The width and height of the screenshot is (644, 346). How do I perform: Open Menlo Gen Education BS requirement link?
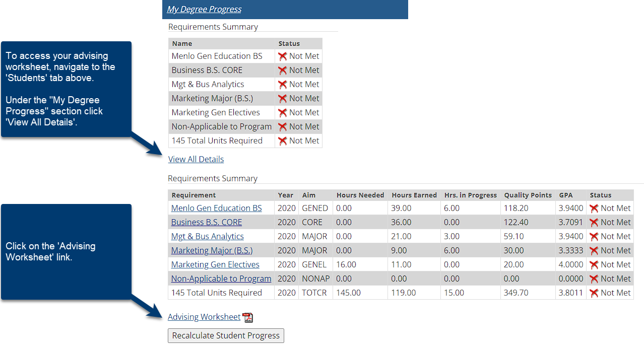[x=216, y=208]
